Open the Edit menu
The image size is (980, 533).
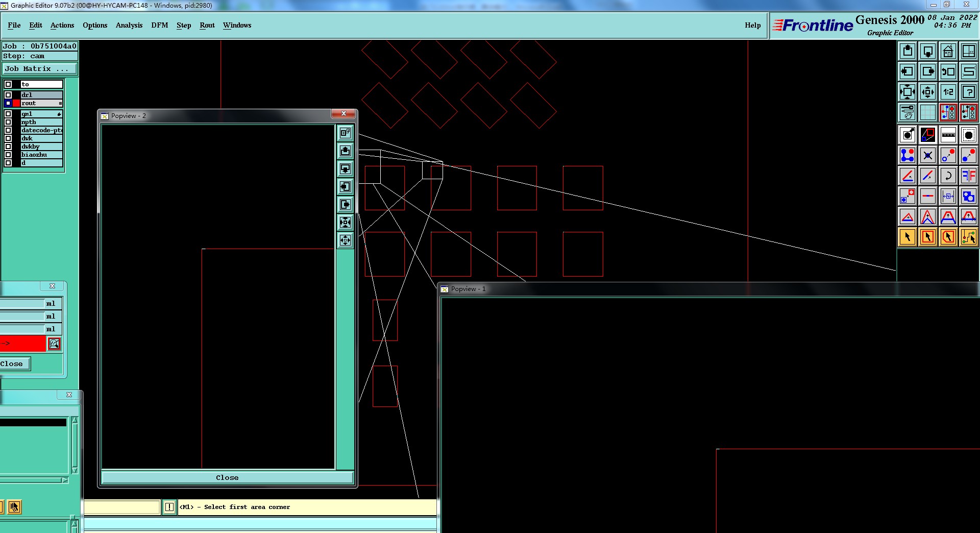[36, 25]
